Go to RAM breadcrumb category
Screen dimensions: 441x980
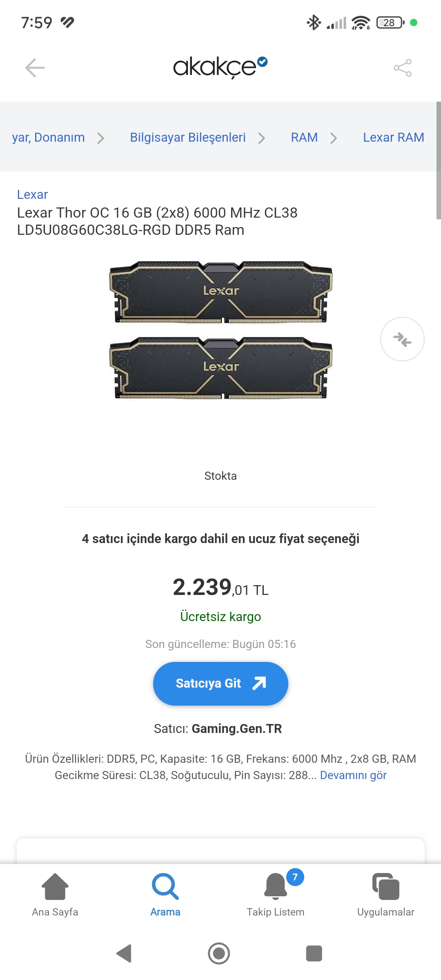pyautogui.click(x=304, y=138)
